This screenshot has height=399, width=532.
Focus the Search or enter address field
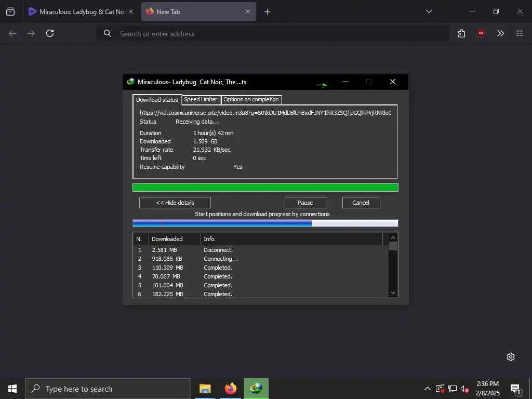point(273,34)
